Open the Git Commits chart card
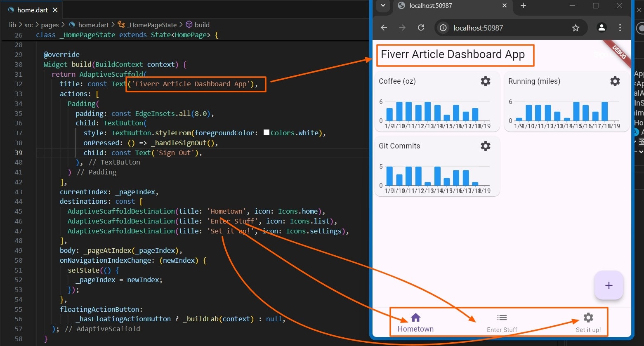This screenshot has height=346, width=644. [x=437, y=166]
